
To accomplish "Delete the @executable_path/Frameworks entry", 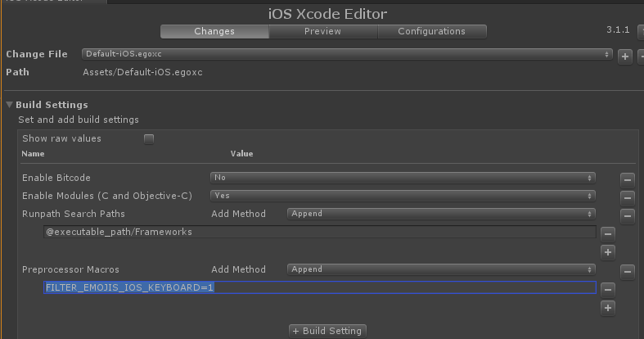I will (x=607, y=233).
